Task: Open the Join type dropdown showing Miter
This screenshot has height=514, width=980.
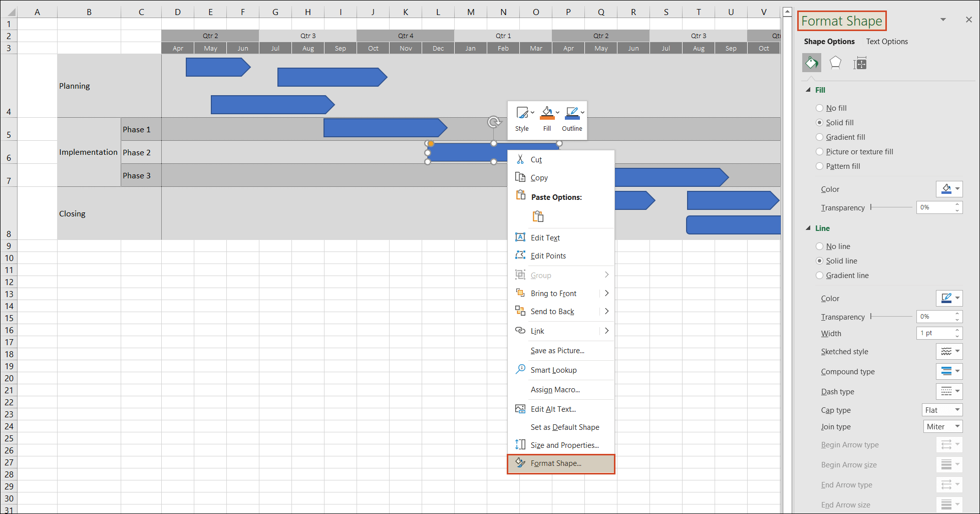Action: [942, 426]
